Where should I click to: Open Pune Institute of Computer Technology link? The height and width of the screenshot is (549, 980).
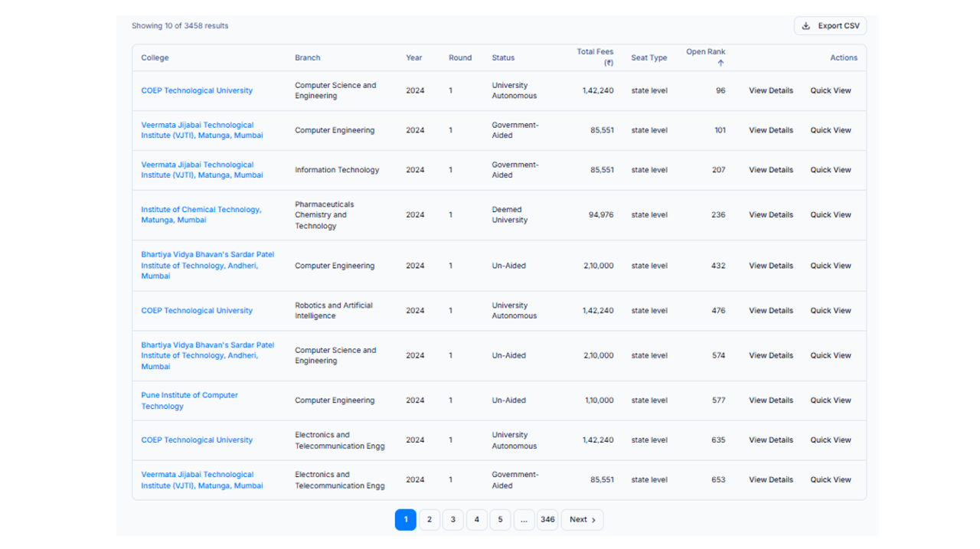tap(189, 400)
